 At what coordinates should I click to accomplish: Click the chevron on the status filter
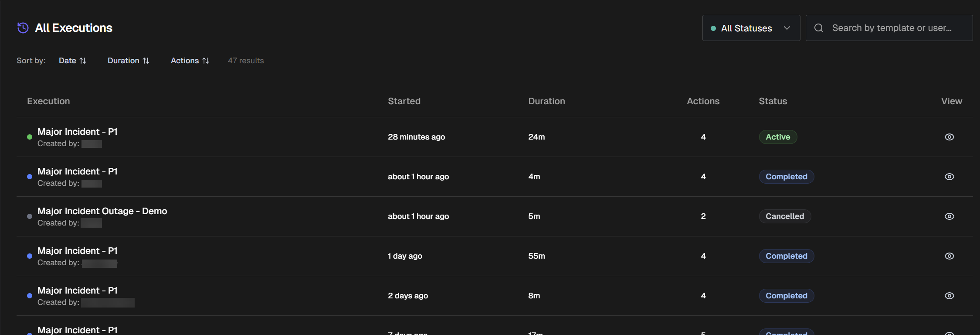click(787, 27)
